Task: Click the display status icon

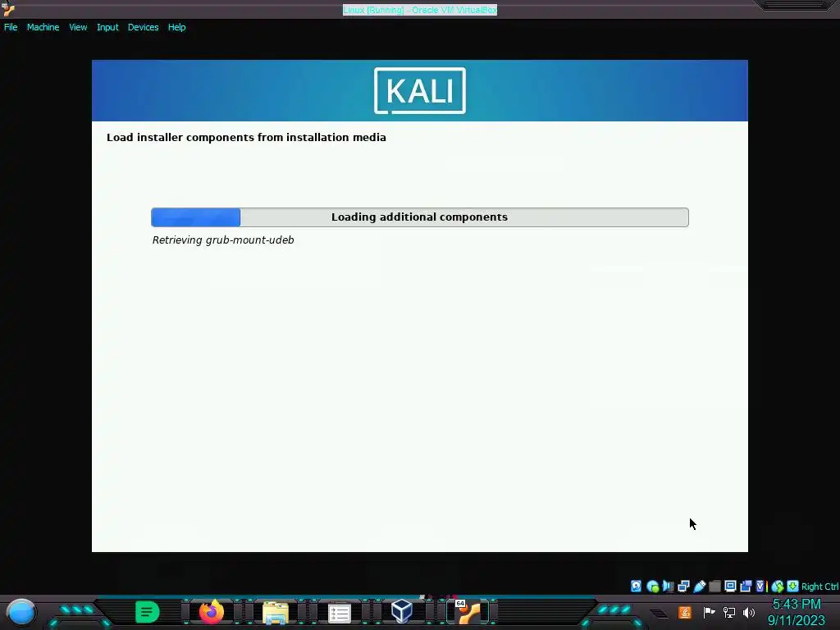Action: [730, 586]
